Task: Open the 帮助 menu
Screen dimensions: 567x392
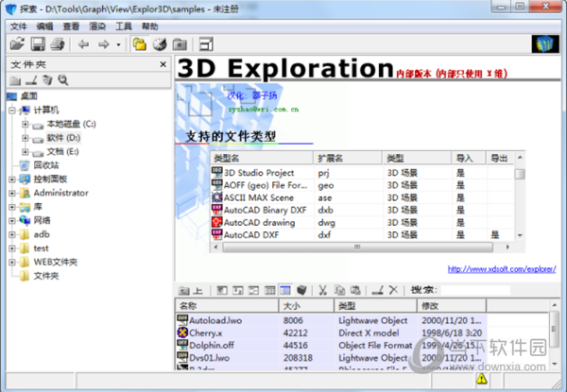Action: pyautogui.click(x=149, y=26)
